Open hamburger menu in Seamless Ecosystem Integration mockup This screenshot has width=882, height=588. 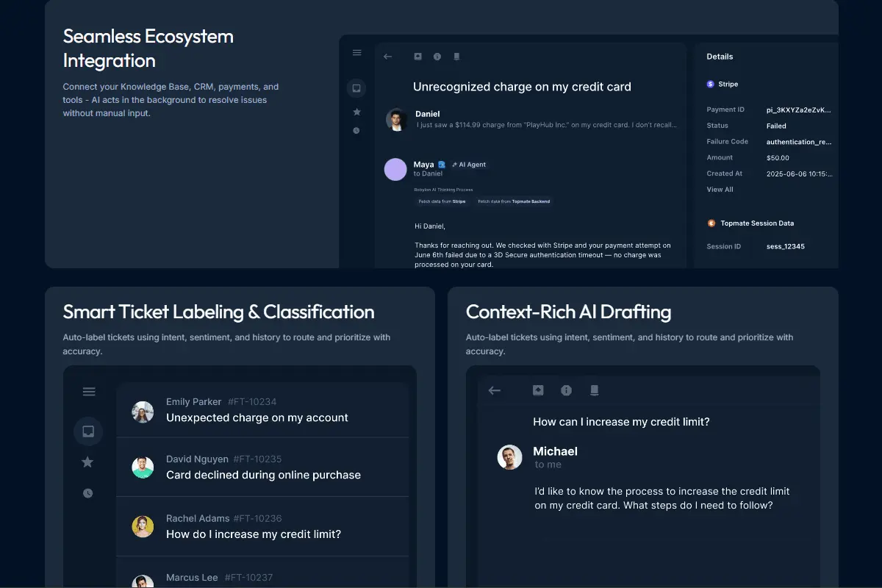click(x=356, y=53)
